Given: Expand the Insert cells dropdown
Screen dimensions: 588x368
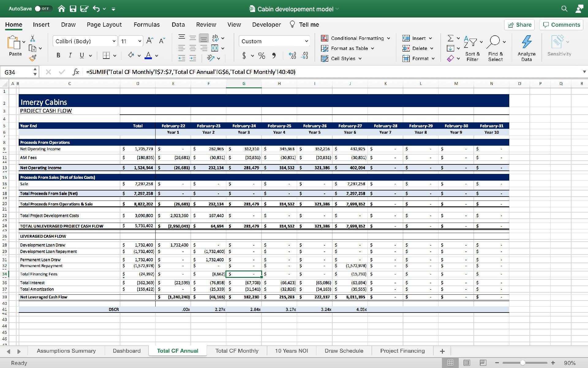Looking at the screenshot, I should (x=430, y=38).
